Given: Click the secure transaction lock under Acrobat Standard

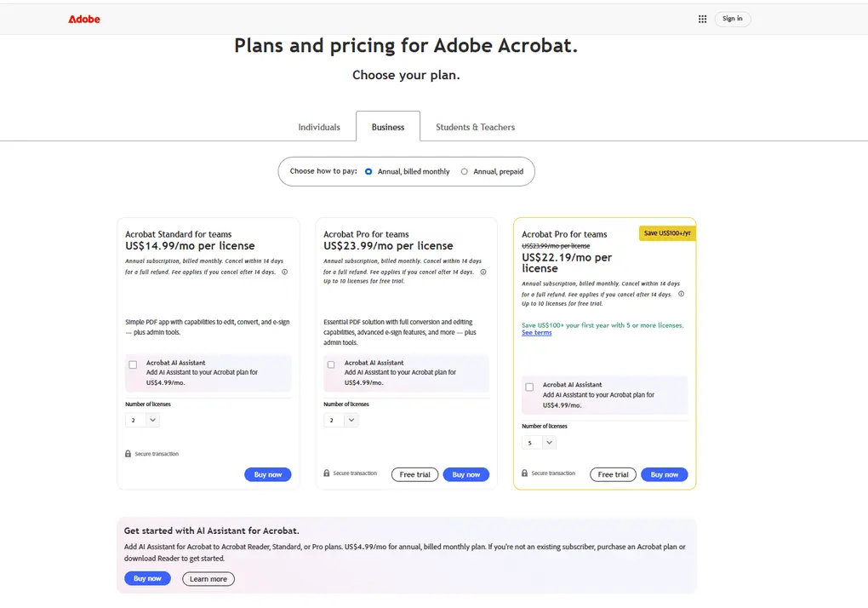Looking at the screenshot, I should pos(127,454).
